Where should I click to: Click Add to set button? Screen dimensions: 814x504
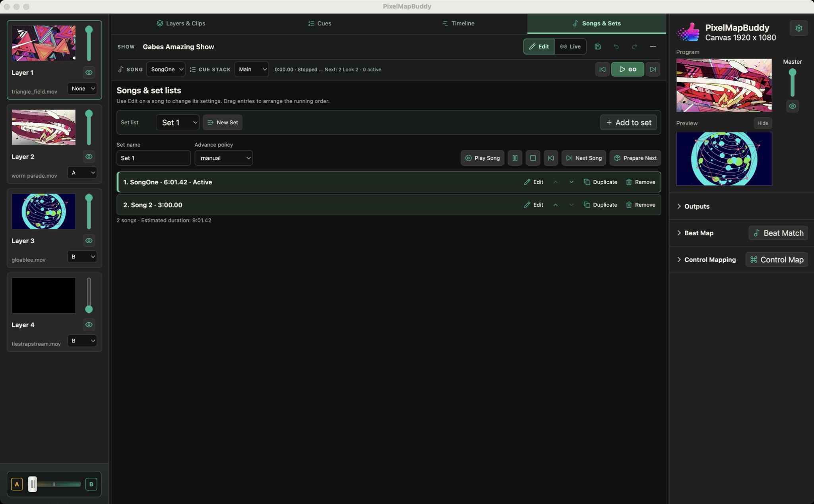628,122
